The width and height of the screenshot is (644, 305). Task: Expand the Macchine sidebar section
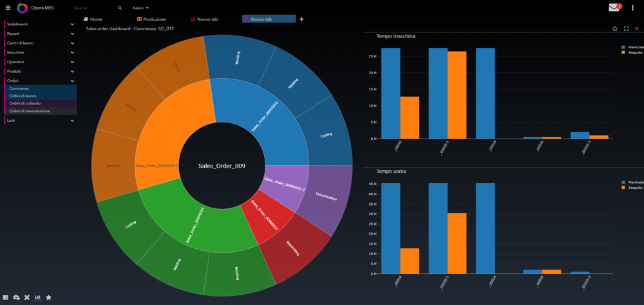click(40, 53)
